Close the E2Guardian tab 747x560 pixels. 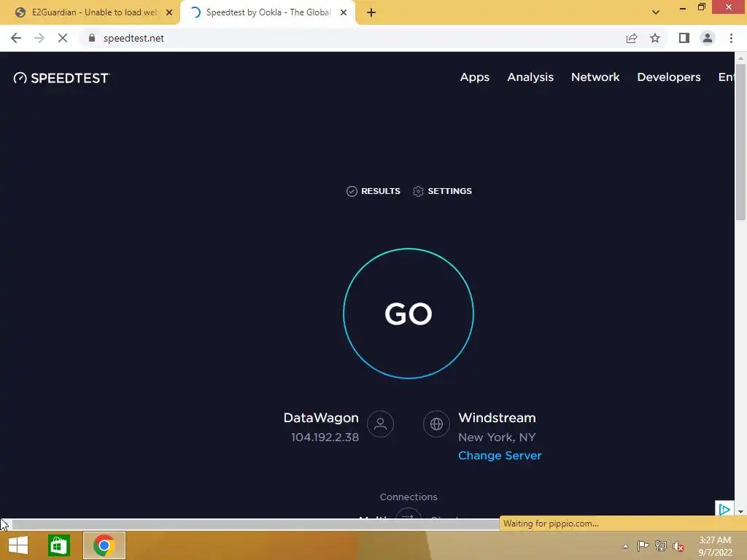[x=169, y=12]
